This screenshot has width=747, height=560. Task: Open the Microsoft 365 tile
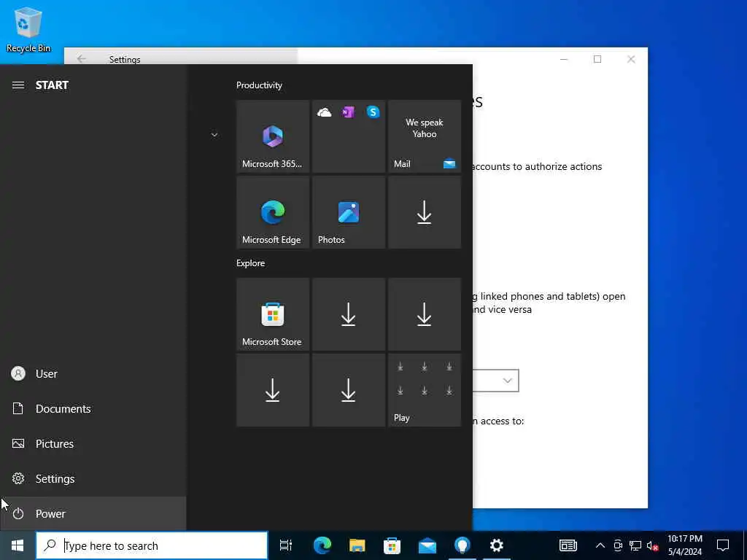tap(273, 136)
